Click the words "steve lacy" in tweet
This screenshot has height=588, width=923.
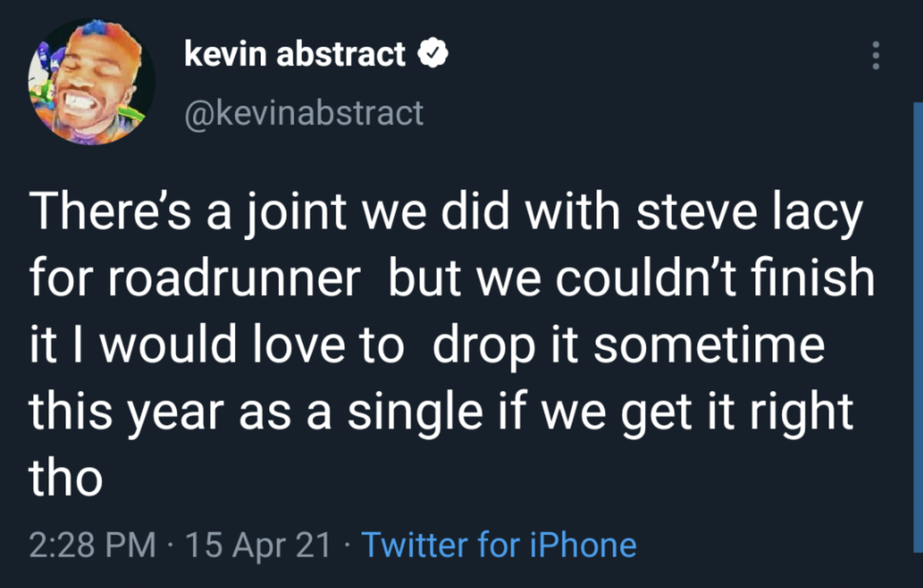749,212
